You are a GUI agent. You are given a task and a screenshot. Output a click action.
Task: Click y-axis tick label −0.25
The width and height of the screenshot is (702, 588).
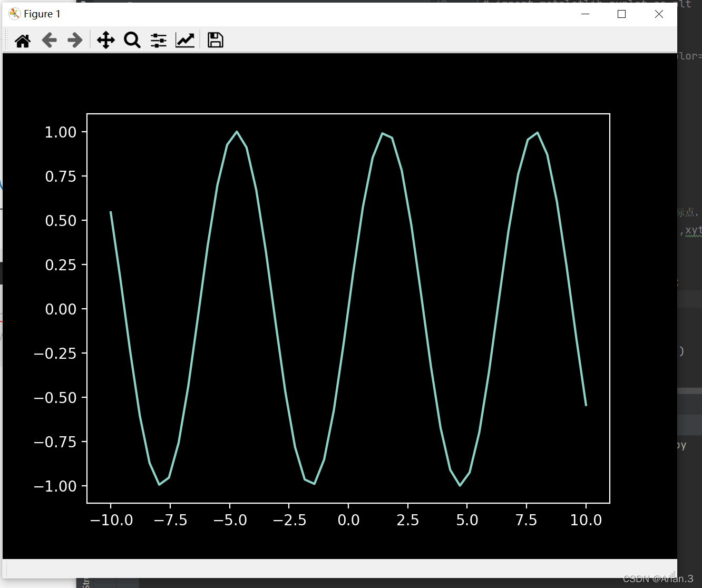tap(55, 354)
